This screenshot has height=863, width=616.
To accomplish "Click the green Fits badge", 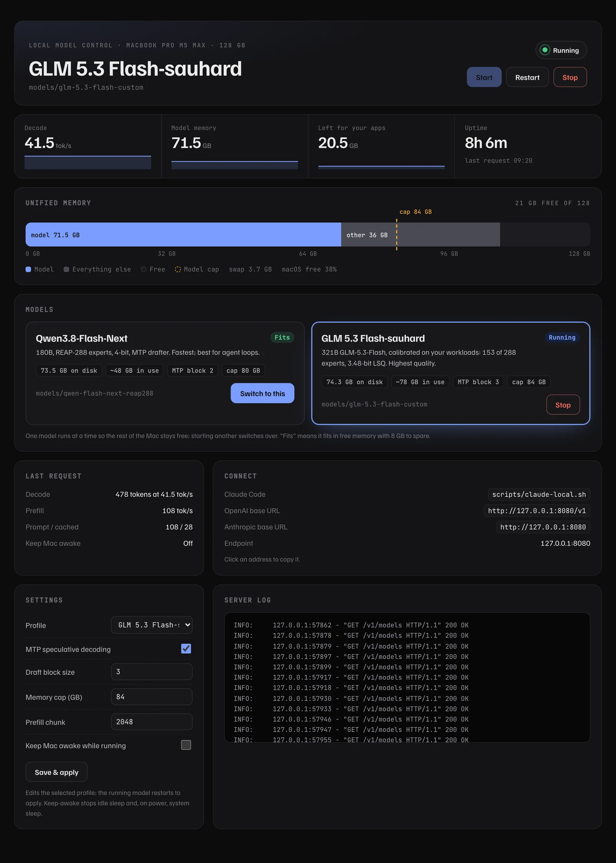I will click(x=282, y=337).
